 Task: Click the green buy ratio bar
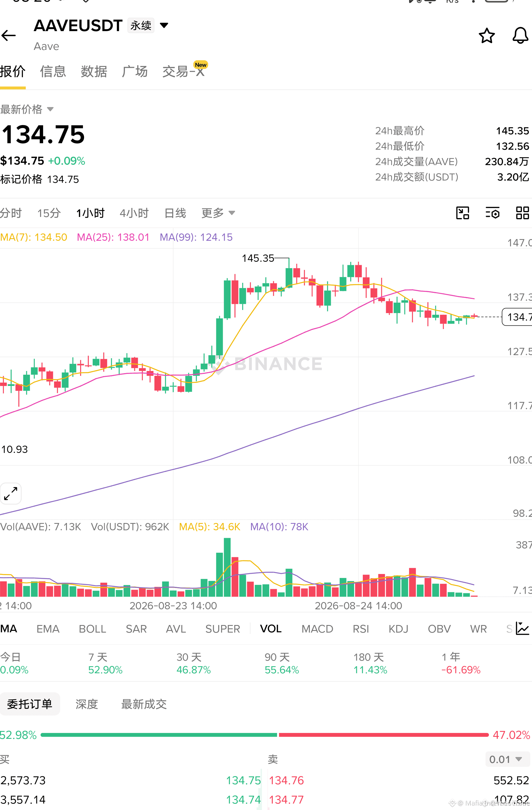click(159, 735)
